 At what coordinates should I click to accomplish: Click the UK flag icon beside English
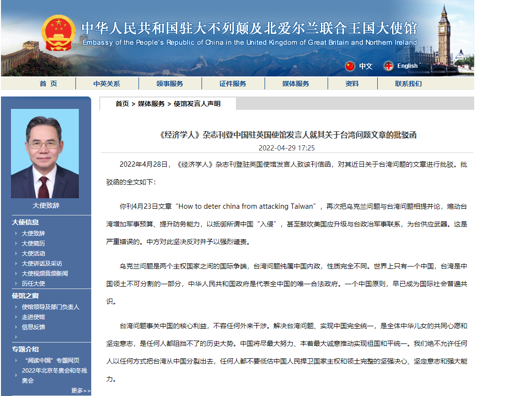[x=389, y=66]
